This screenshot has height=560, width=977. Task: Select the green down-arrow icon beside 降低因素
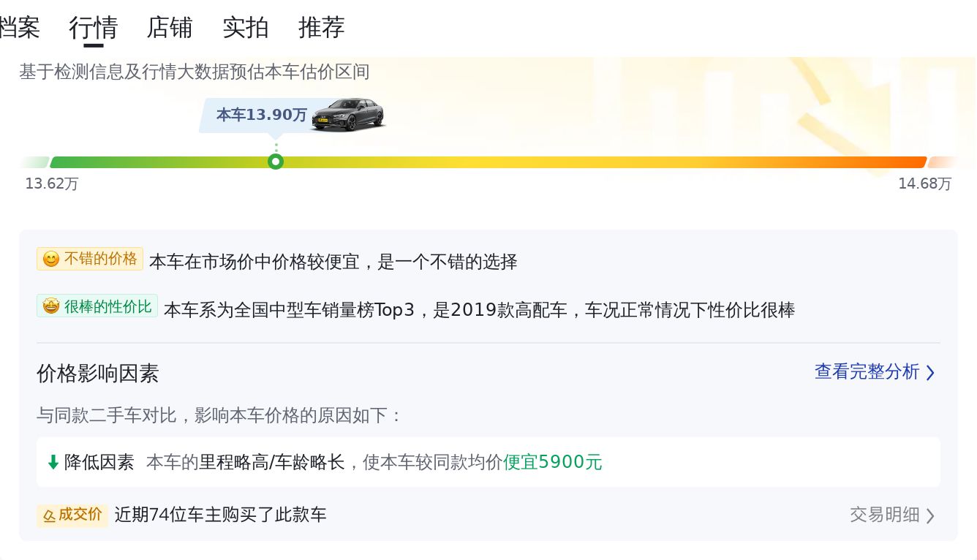[x=52, y=462]
